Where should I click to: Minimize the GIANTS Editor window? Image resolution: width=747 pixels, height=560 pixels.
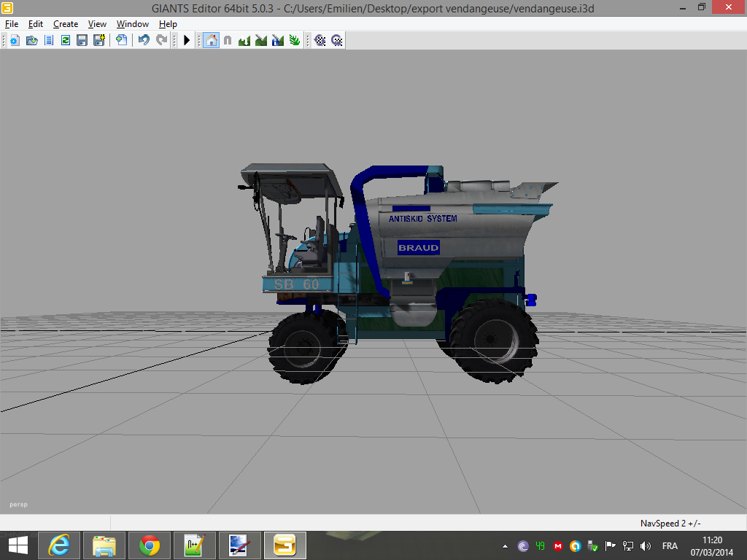coord(683,7)
